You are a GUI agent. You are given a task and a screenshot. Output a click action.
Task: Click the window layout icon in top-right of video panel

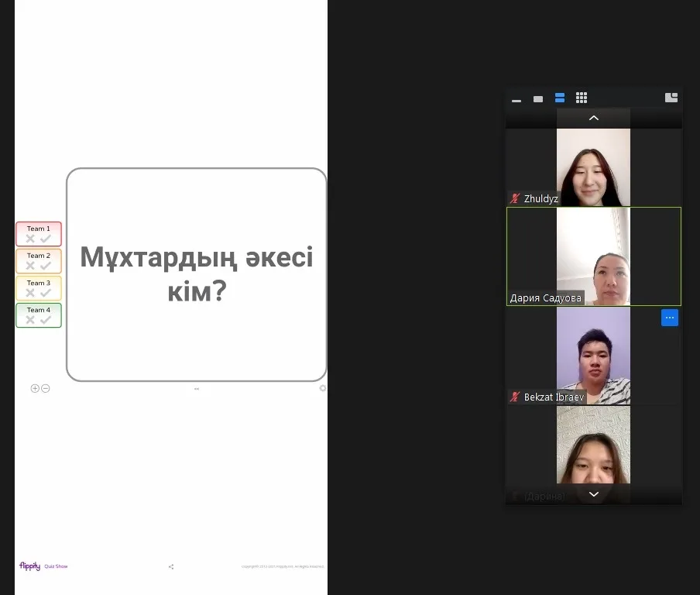coord(671,98)
